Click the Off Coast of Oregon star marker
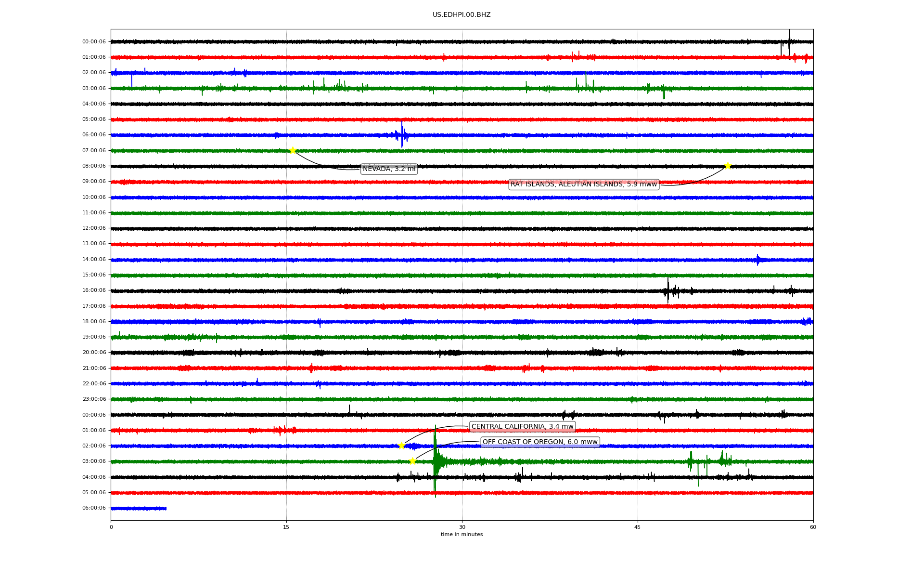This screenshot has width=924, height=578. tap(412, 461)
